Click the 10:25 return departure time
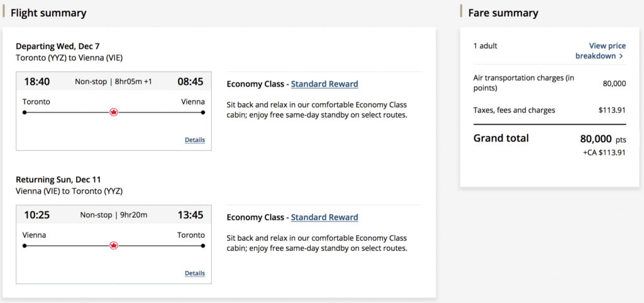 tap(36, 215)
